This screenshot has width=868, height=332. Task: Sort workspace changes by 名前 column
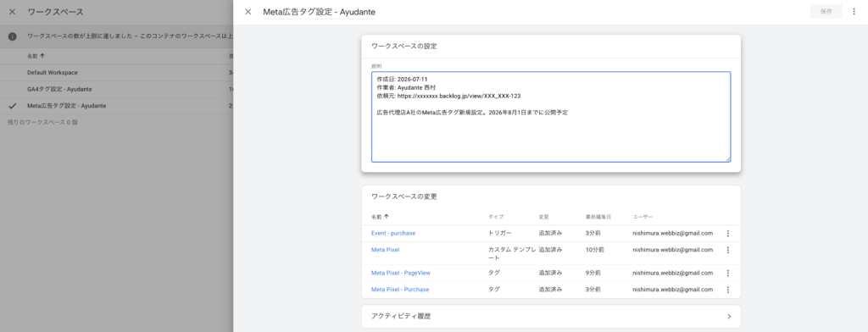(x=380, y=217)
